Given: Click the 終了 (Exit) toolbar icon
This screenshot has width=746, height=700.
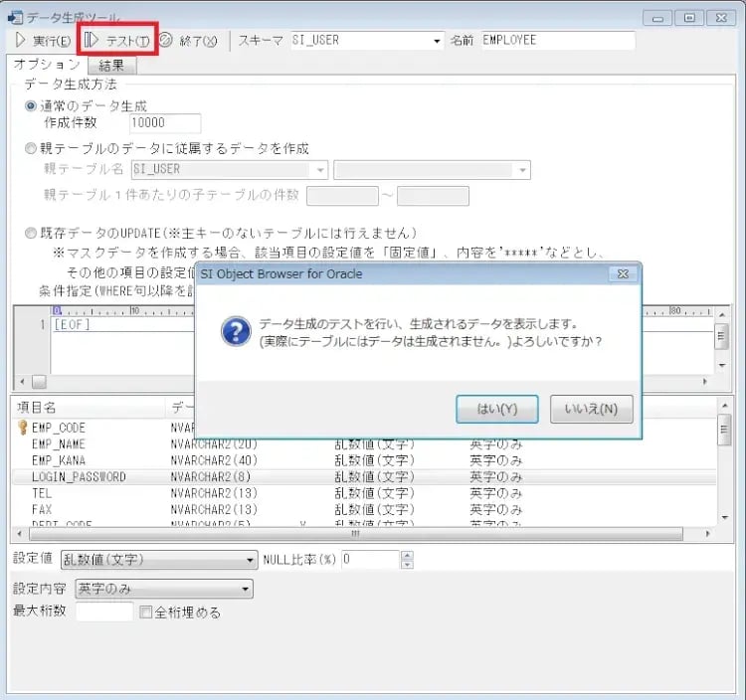Looking at the screenshot, I should (x=167, y=41).
